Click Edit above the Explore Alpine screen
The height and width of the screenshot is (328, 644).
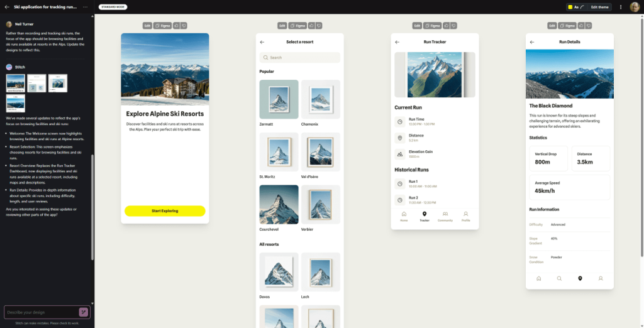point(147,26)
